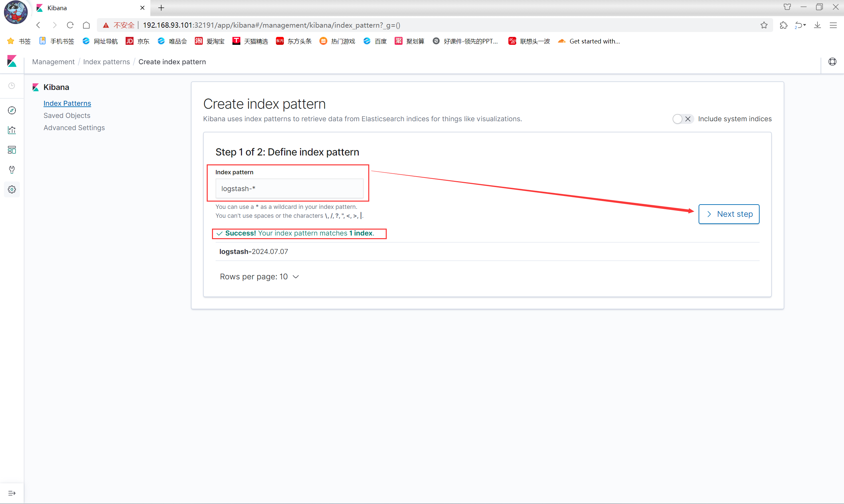Open Discover via compass sidebar icon
Screen dimensions: 844x504
12,110
